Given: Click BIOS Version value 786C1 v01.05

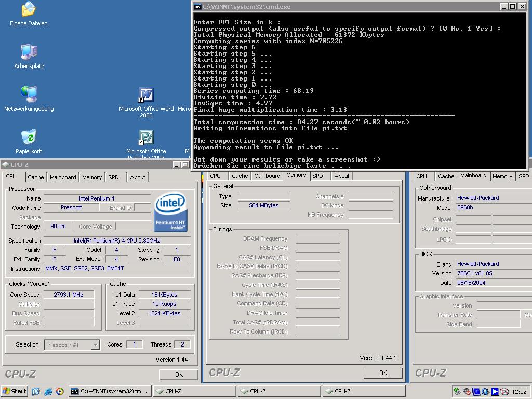Looking at the screenshot, I should [x=494, y=273].
